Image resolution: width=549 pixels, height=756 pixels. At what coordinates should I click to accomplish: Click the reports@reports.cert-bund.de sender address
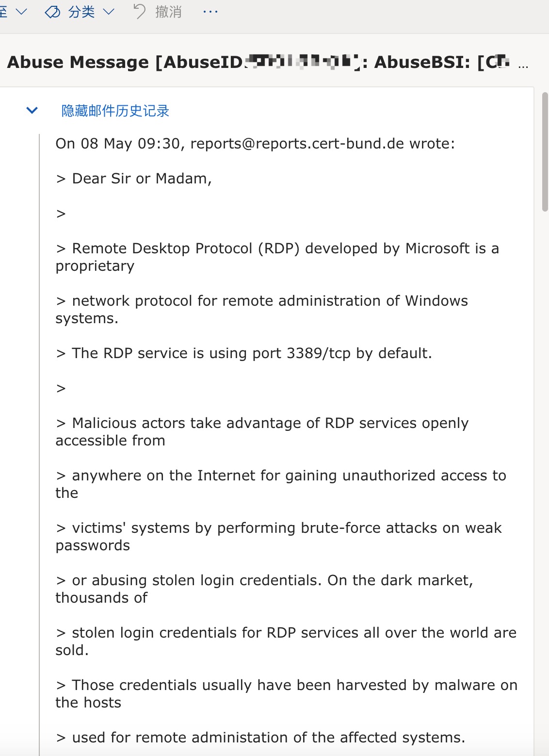coord(297,144)
